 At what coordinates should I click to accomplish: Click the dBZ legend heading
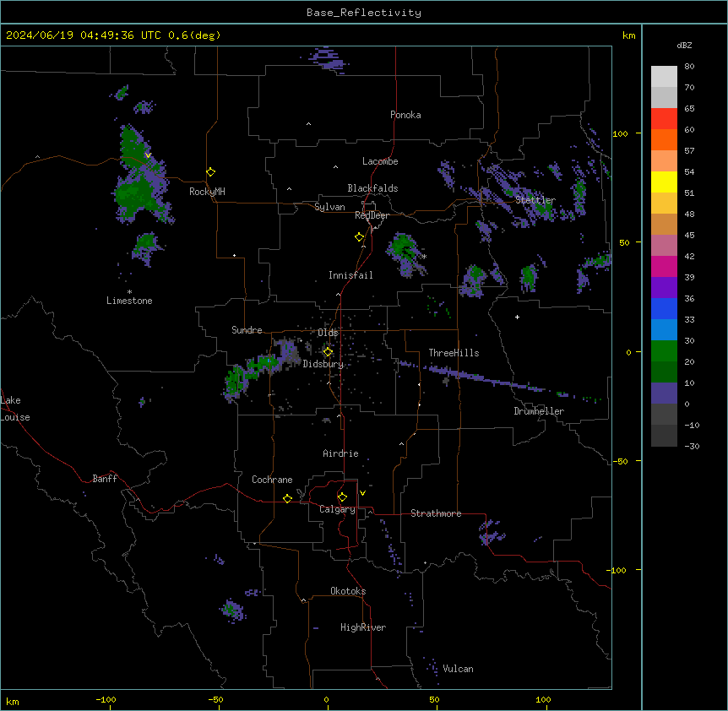pyautogui.click(x=684, y=46)
